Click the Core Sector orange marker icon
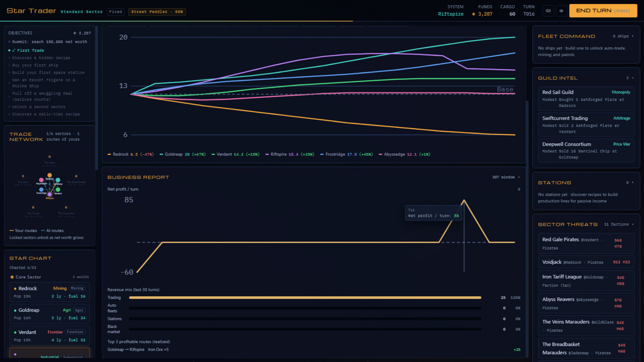This screenshot has width=644, height=362. [x=12, y=277]
